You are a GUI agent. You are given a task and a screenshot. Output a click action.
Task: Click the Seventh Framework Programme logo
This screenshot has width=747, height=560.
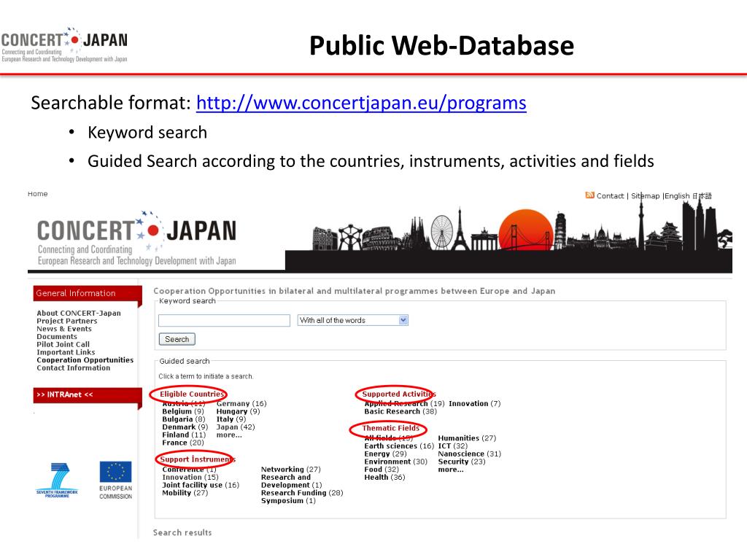[x=57, y=480]
